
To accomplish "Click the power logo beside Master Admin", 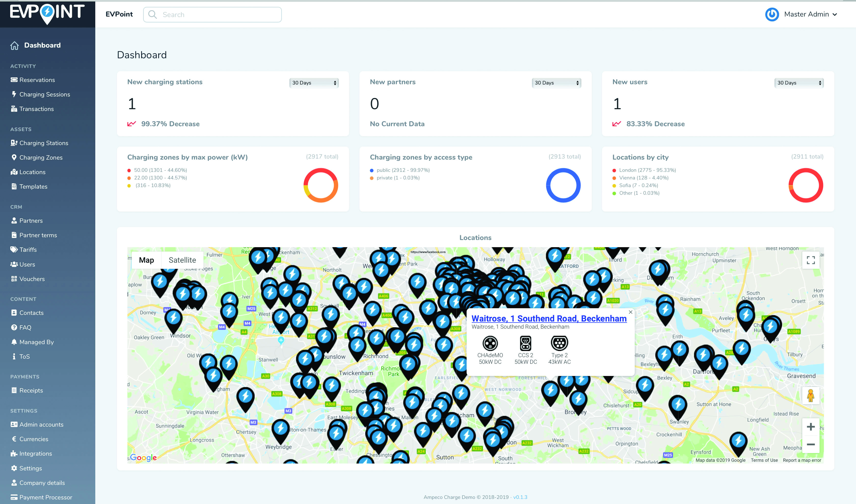I will 772,14.
